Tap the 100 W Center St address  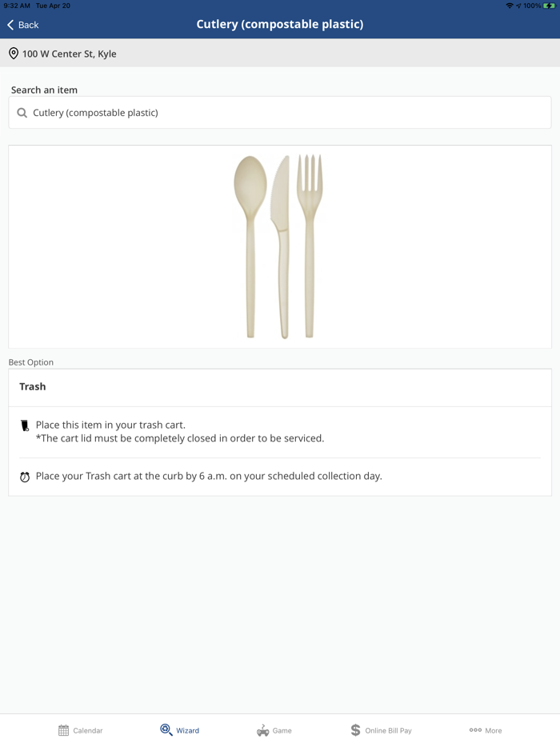click(70, 54)
